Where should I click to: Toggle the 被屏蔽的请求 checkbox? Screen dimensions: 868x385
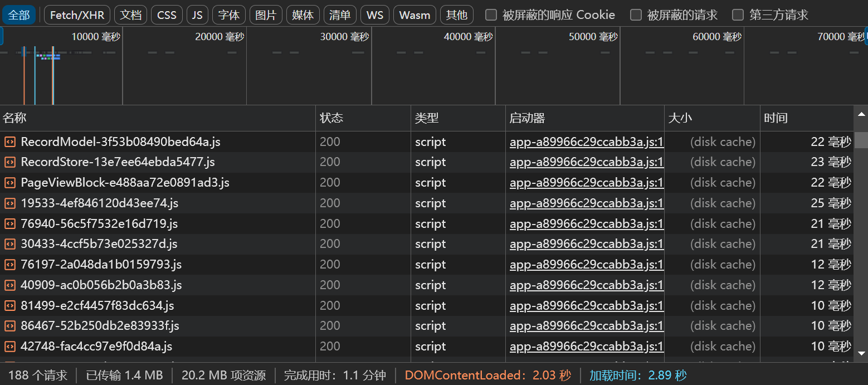(x=636, y=15)
